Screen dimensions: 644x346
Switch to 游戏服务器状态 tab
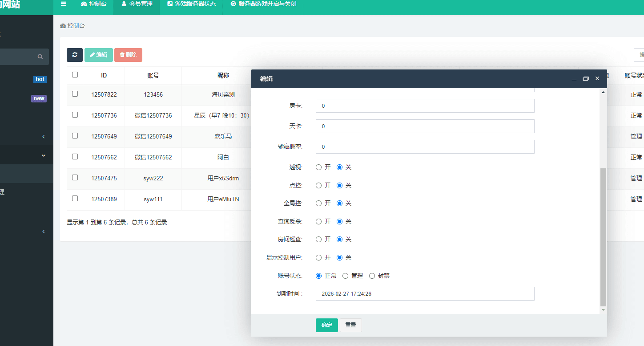(191, 4)
